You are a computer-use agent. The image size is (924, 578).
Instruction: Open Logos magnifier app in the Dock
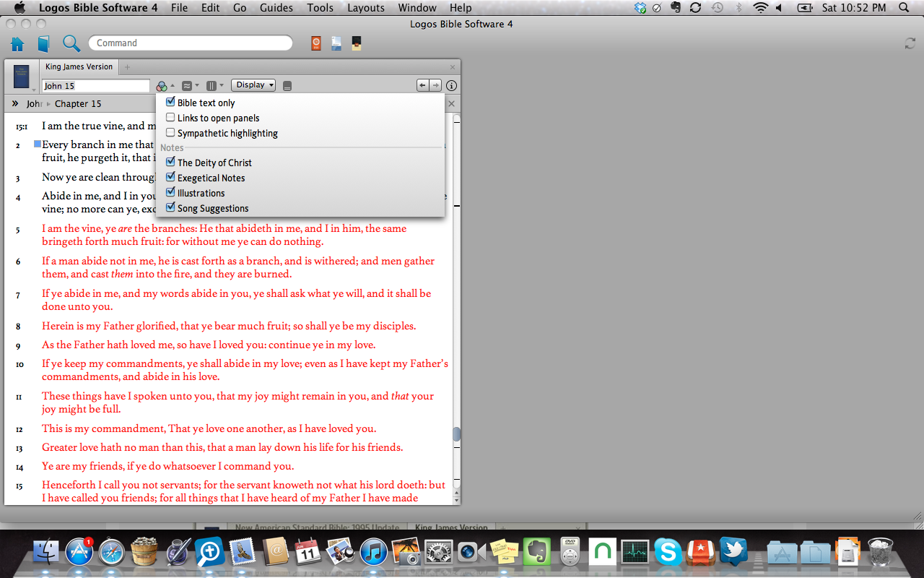click(209, 553)
